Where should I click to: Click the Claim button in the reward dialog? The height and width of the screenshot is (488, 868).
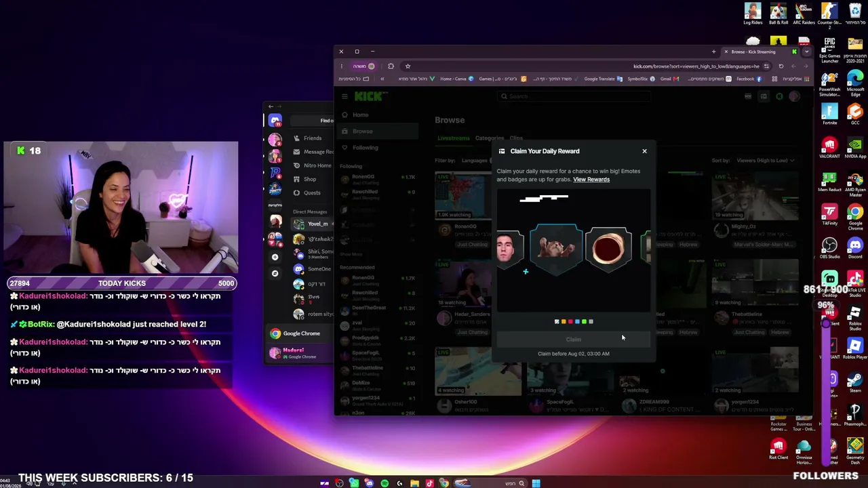click(x=574, y=340)
